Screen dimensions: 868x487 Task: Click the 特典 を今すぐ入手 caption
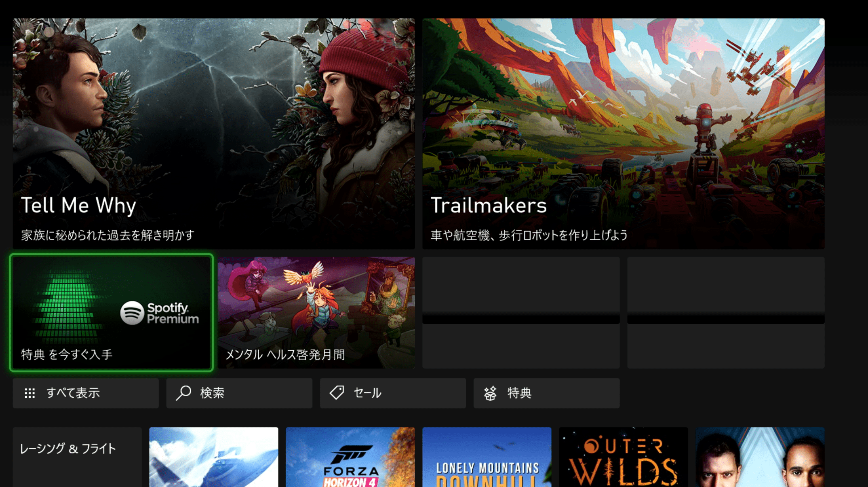click(67, 354)
